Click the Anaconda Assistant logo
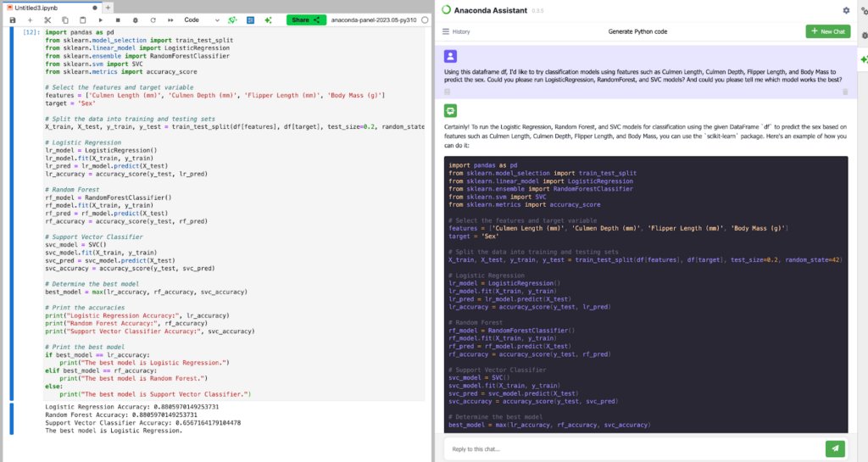Screen dimensions: 868x462 pos(446,10)
